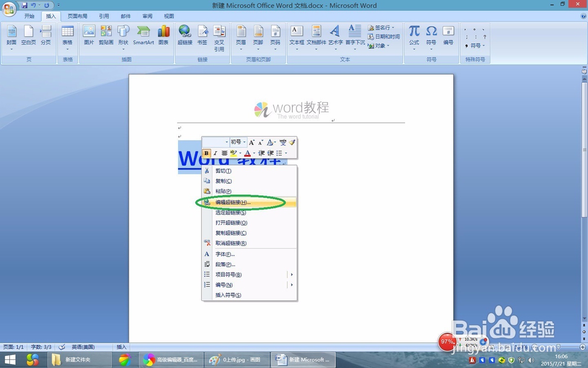Screen dimensions: 588x368
Task: Click the 超链接 hyperlink ribbon button
Action: 185,35
